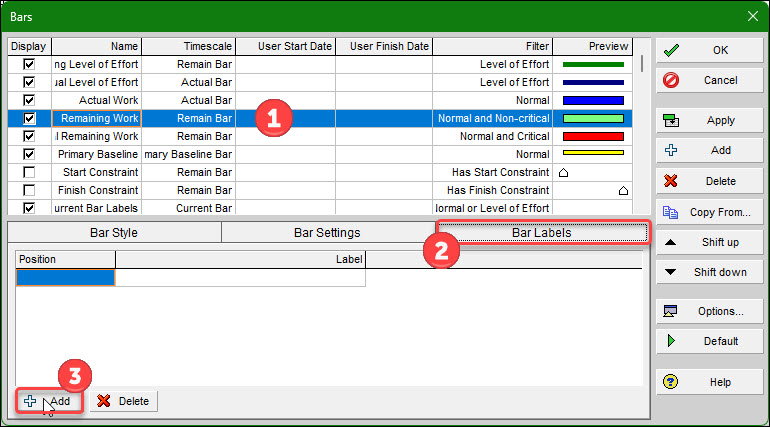Viewport: 770px width, 427px height.
Task: Click Shift up button
Action: [x=709, y=242]
